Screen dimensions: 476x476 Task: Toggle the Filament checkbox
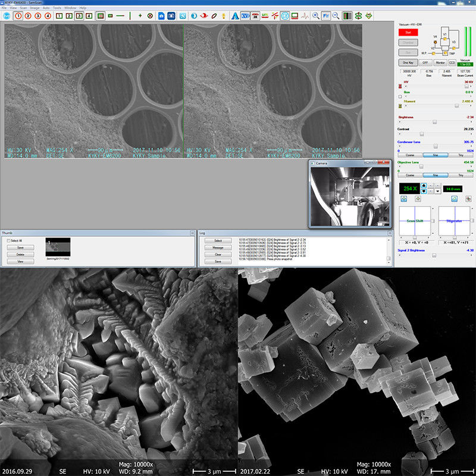(400, 106)
